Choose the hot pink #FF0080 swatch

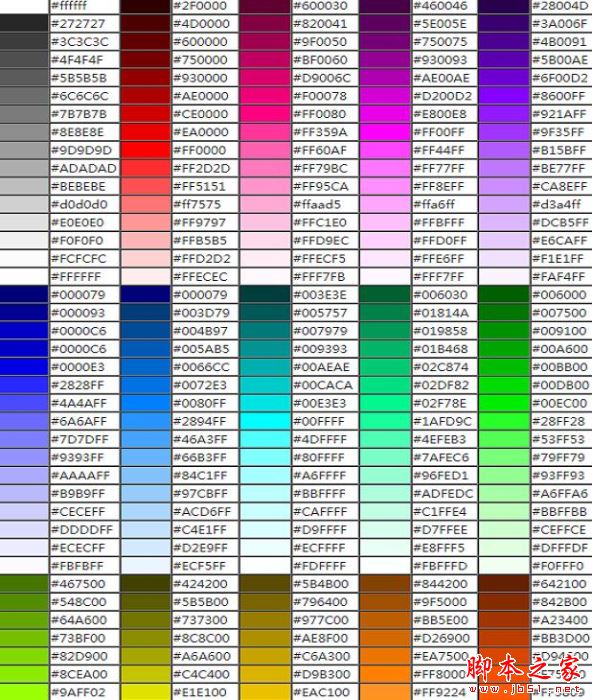(x=265, y=114)
